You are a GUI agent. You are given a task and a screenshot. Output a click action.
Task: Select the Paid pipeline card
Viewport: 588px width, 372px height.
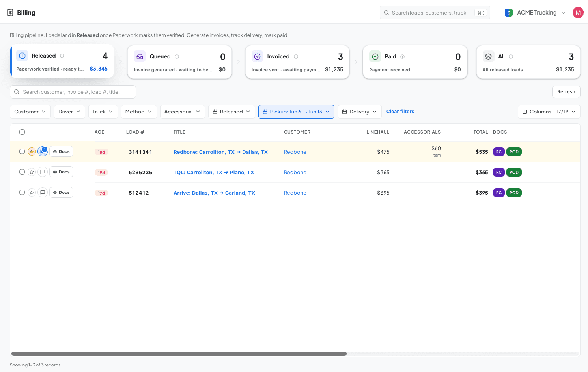point(415,62)
